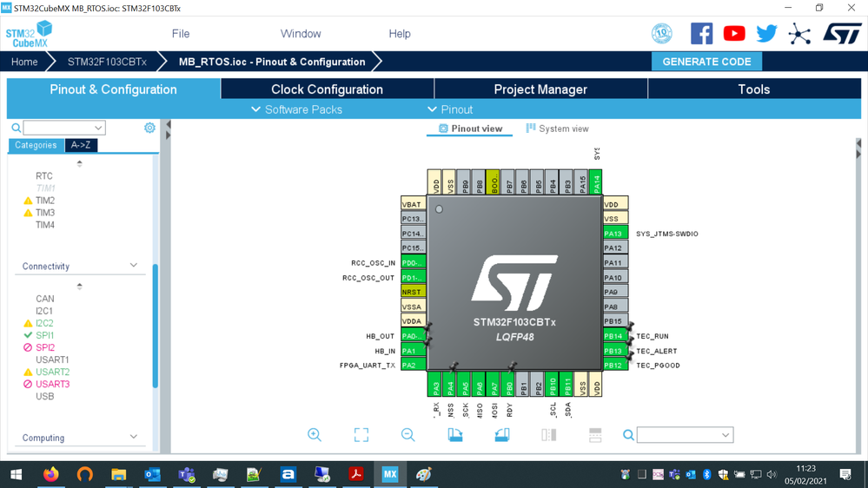868x488 pixels.
Task: Open the Windows Start menu
Action: [16, 474]
